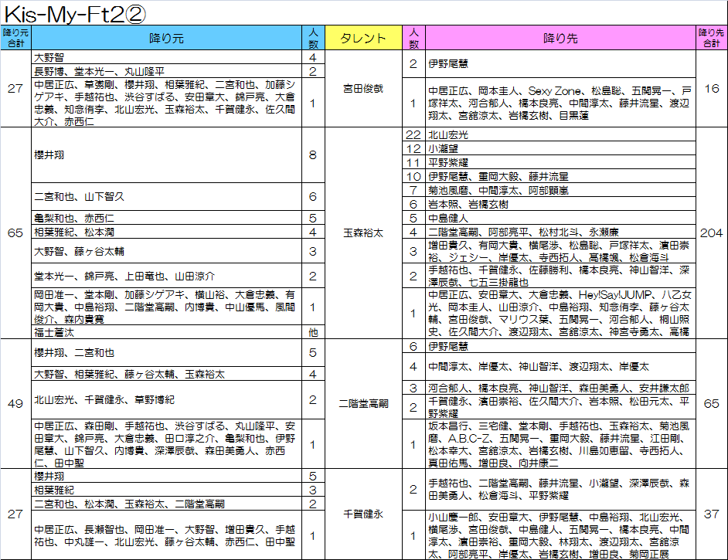The image size is (728, 560).
Task: Click the cell '二宮和也、松本潤、玉森裕太、二階堂高嗣'
Action: (x=166, y=504)
